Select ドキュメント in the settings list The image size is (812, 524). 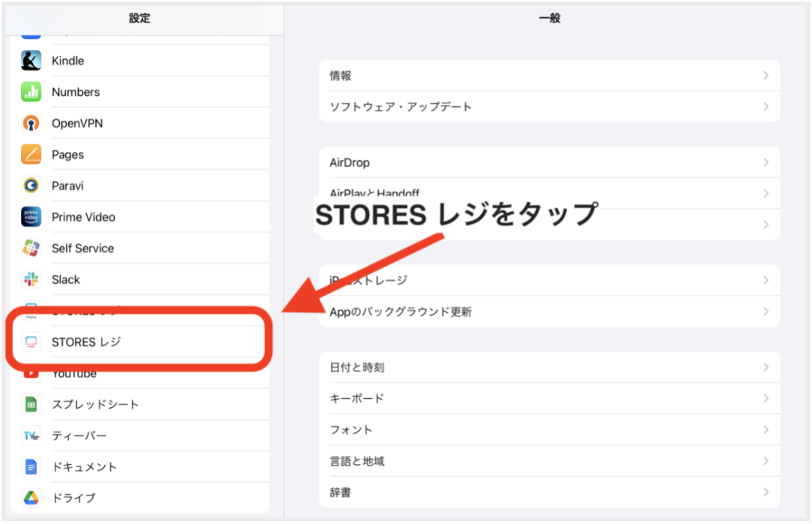point(140,467)
